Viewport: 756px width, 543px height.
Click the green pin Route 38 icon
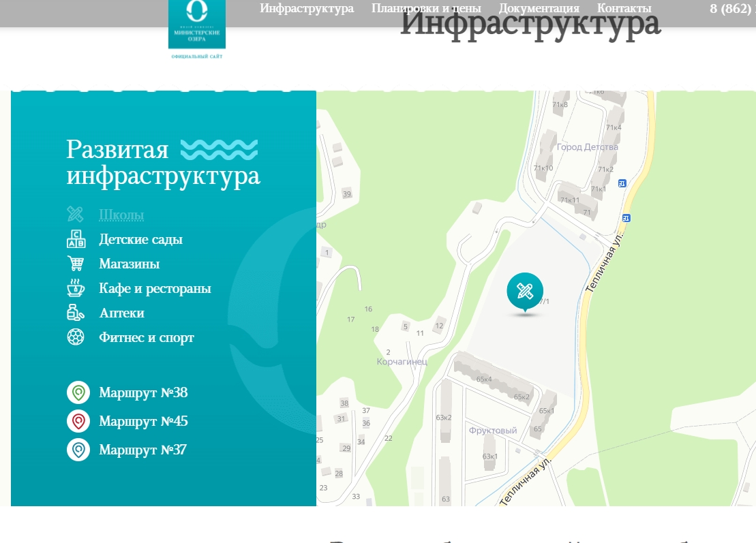[78, 393]
